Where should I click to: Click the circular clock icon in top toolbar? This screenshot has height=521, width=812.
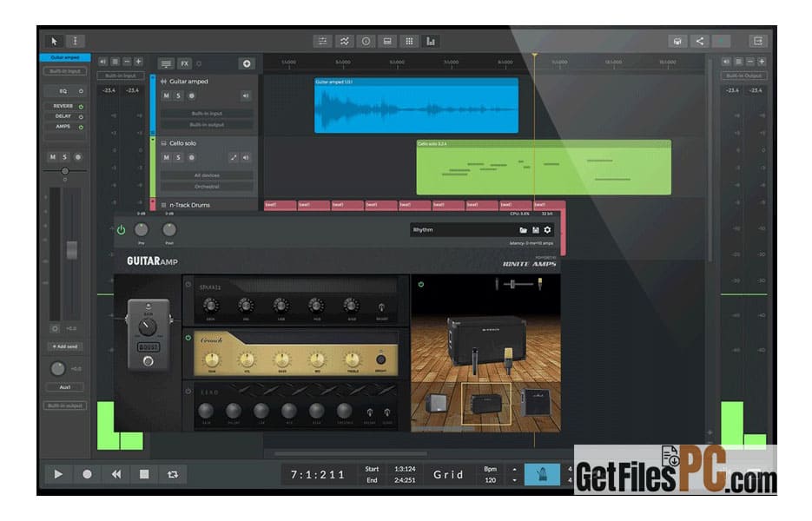(x=366, y=42)
